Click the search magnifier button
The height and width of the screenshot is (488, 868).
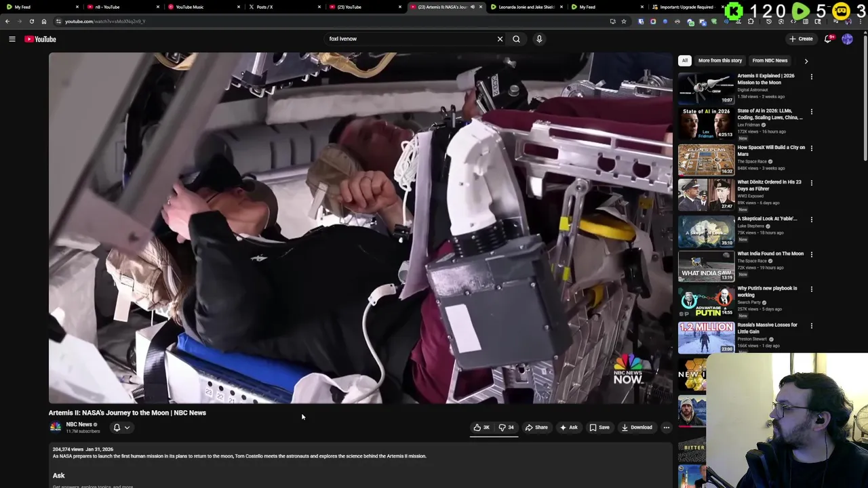[x=516, y=39]
